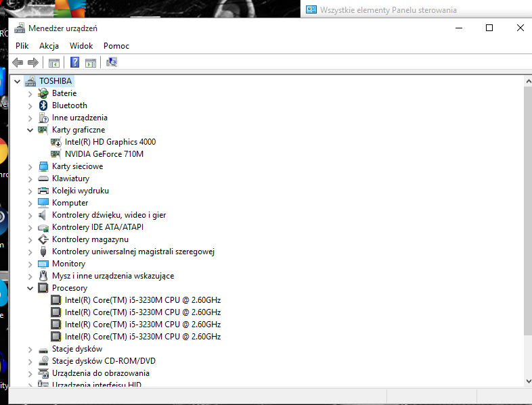Click the vertical scrollbar thumb
This screenshot has height=405, width=532.
(528, 210)
